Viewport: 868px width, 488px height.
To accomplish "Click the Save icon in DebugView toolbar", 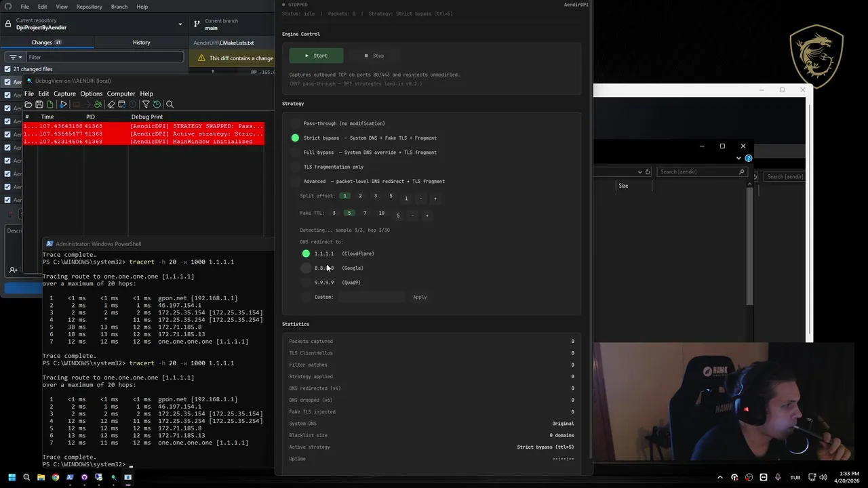I will click(39, 104).
